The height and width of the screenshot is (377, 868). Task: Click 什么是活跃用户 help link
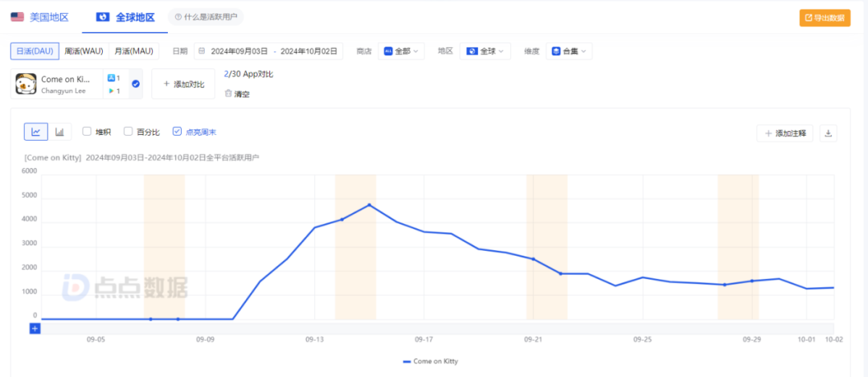(206, 17)
